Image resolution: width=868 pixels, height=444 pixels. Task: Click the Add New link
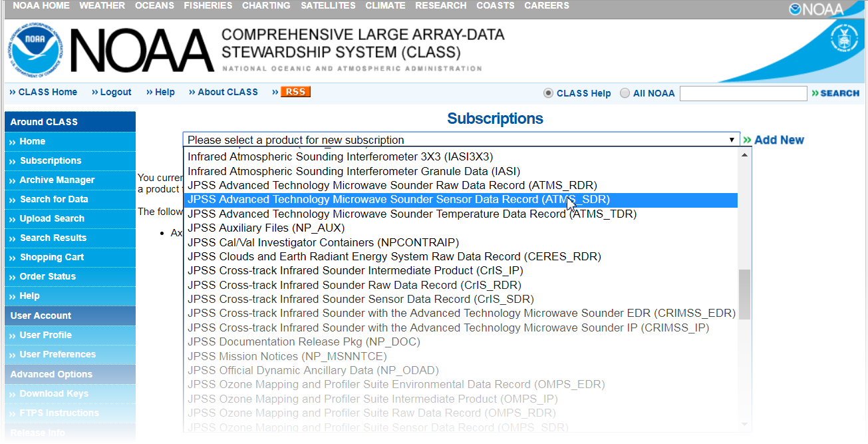(774, 140)
